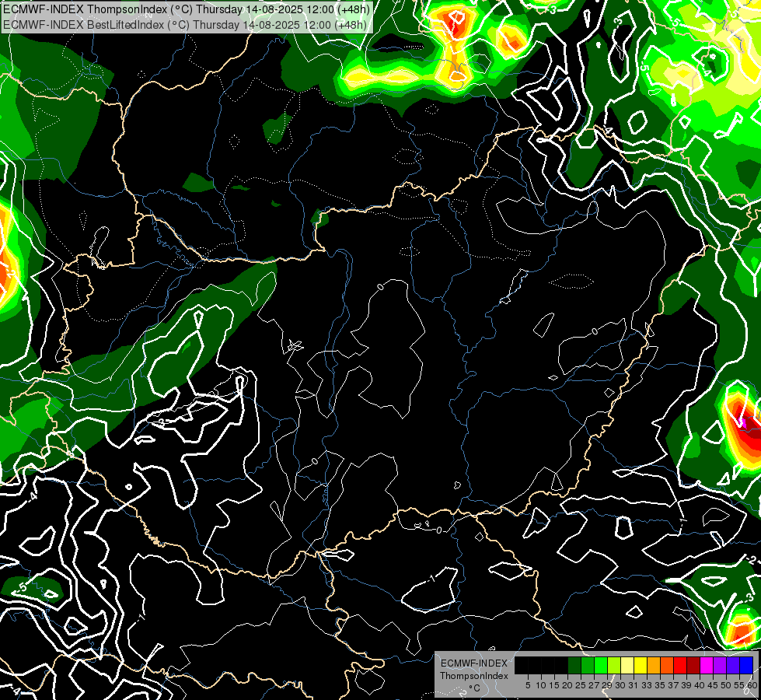The image size is (761, 700).
Task: Click the dark green 20–25 legend swatch
Action: [x=574, y=665]
